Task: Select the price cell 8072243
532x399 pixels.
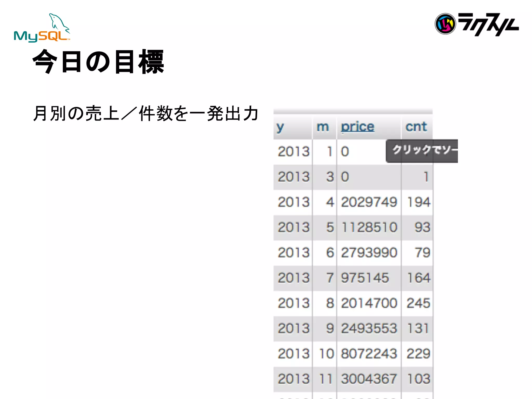Action: click(x=369, y=354)
